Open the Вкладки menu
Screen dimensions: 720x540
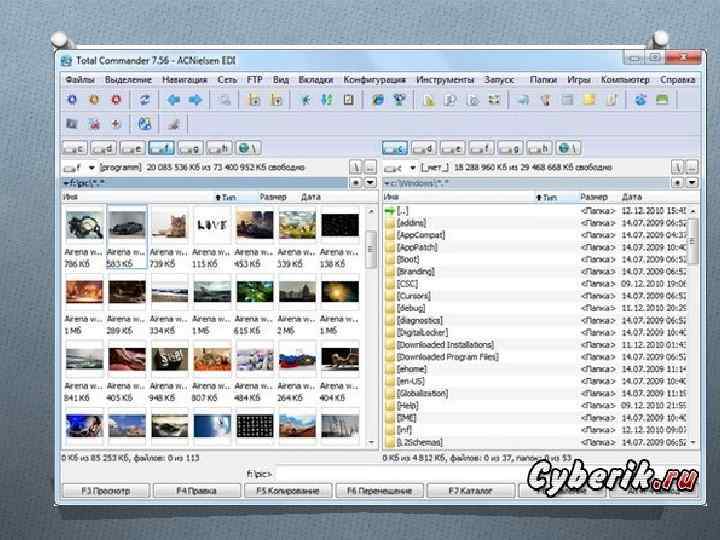tap(315, 79)
